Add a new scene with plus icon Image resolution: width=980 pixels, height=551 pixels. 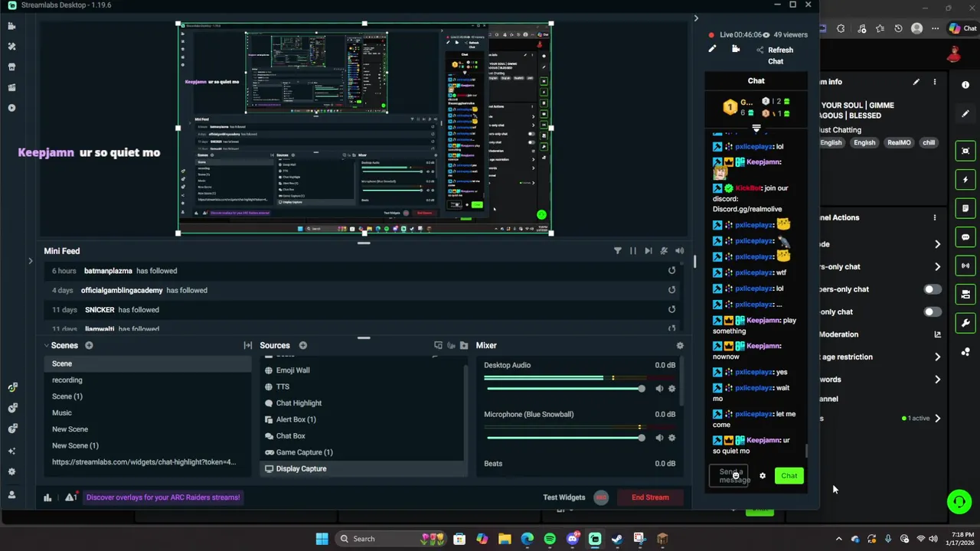coord(89,345)
